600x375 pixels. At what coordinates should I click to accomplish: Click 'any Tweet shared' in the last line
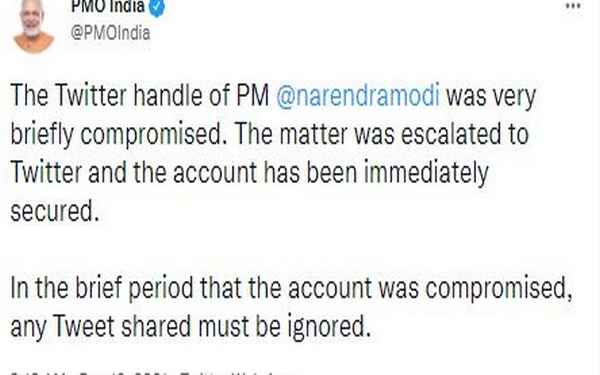pyautogui.click(x=100, y=327)
